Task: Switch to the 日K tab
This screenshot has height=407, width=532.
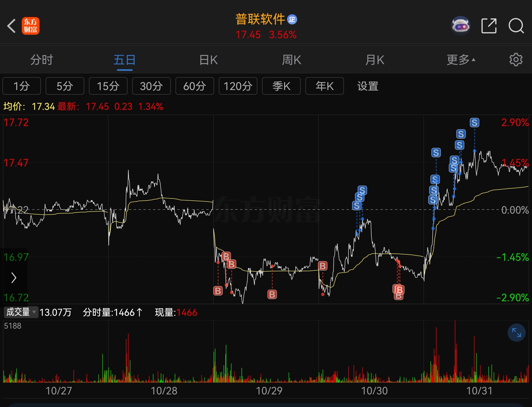Action: 208,60
